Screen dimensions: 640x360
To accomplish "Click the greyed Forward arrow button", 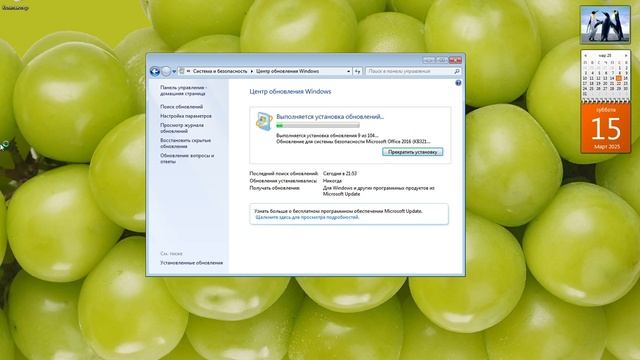I will tap(166, 71).
